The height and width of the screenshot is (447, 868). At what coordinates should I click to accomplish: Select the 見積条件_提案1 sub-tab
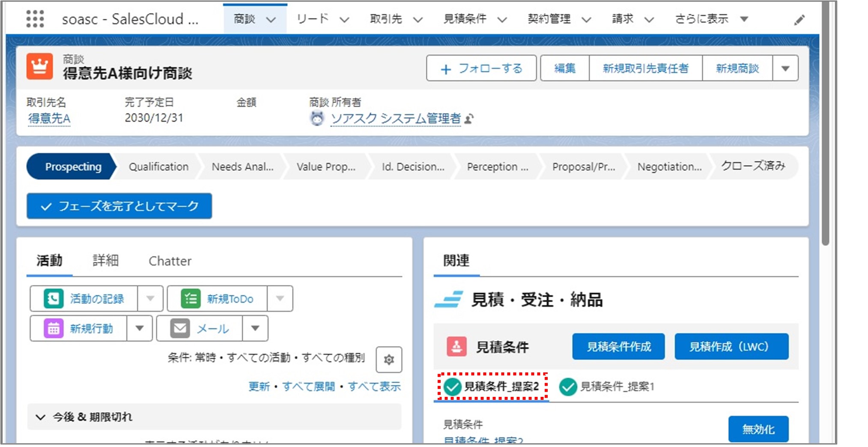[x=606, y=387]
